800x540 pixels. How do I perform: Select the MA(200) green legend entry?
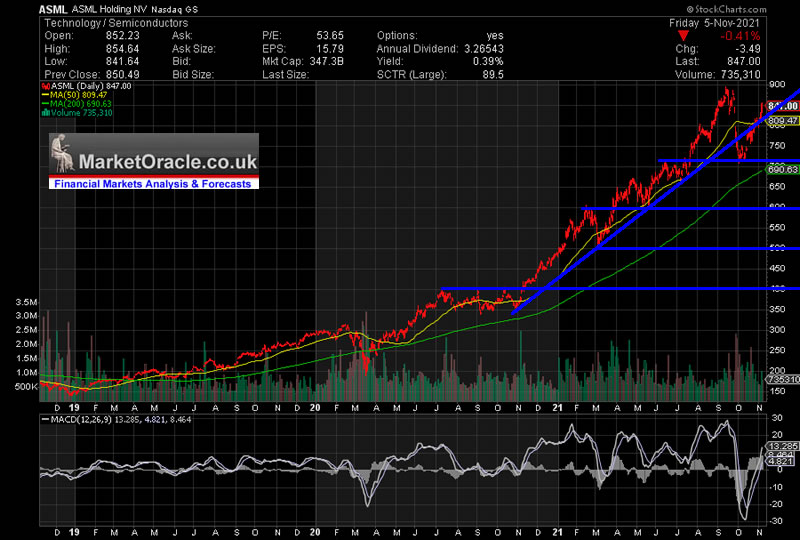point(78,105)
